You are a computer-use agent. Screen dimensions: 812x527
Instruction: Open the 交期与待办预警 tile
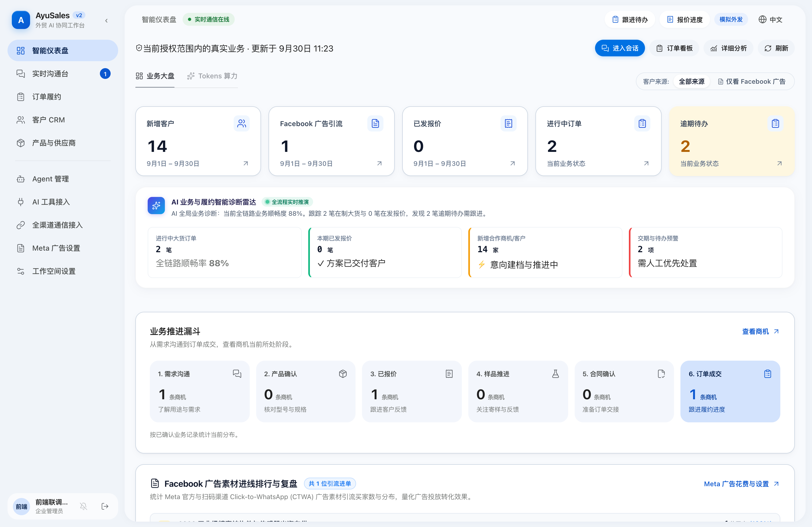[x=705, y=252]
